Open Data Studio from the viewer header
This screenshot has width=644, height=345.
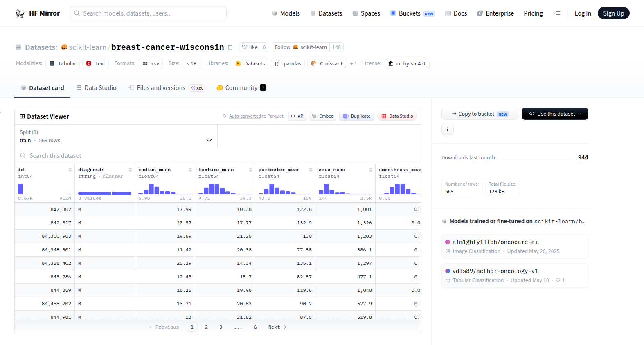397,116
